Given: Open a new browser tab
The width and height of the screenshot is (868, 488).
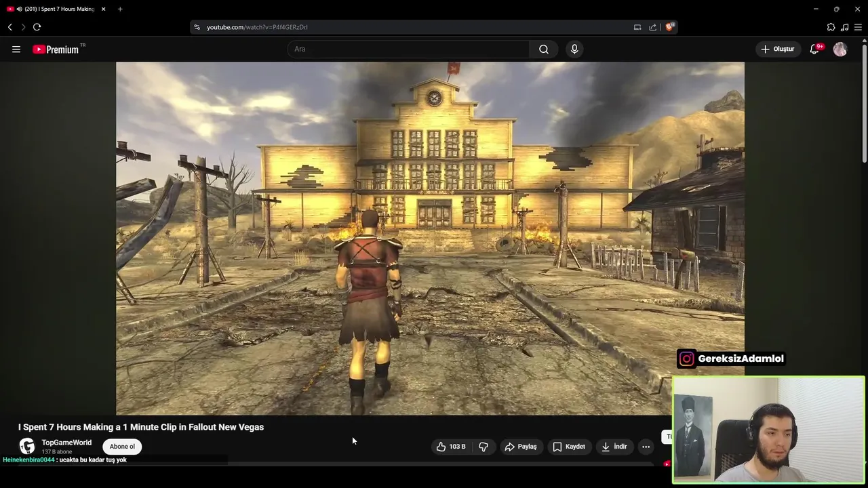Looking at the screenshot, I should coord(120,9).
